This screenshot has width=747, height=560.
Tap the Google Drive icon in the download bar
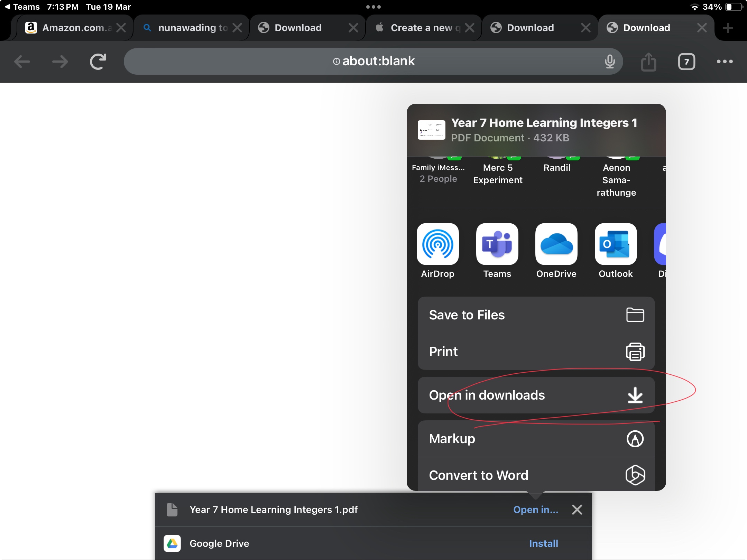pyautogui.click(x=172, y=543)
